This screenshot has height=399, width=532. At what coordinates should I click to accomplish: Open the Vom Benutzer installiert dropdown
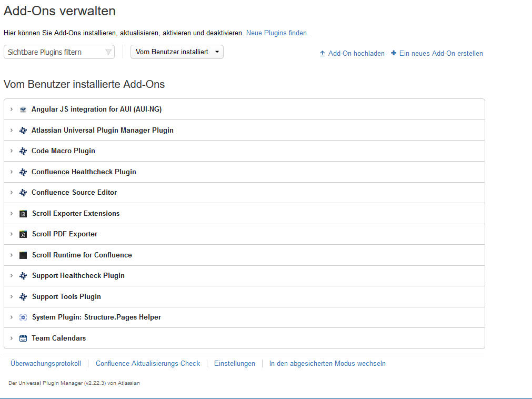pos(177,52)
